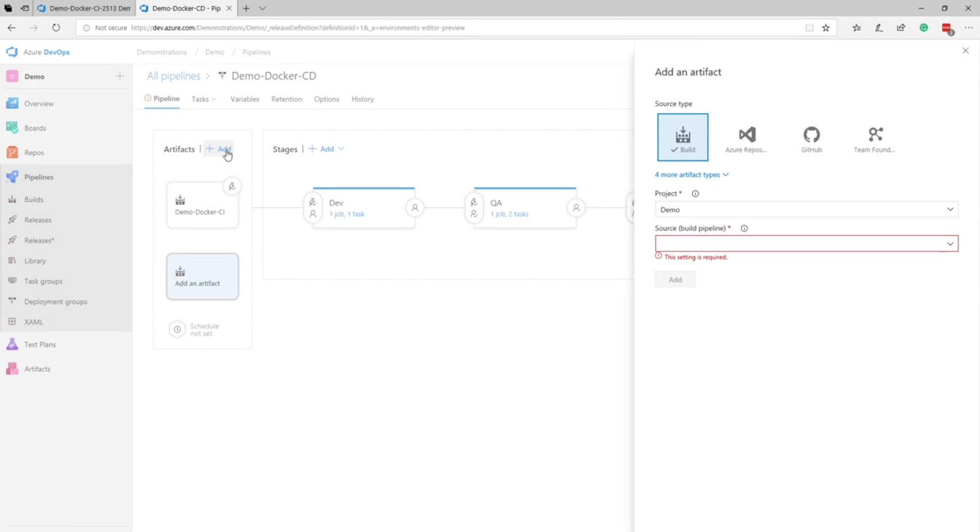Show info for the Project field
This screenshot has height=532, width=980.
695,193
